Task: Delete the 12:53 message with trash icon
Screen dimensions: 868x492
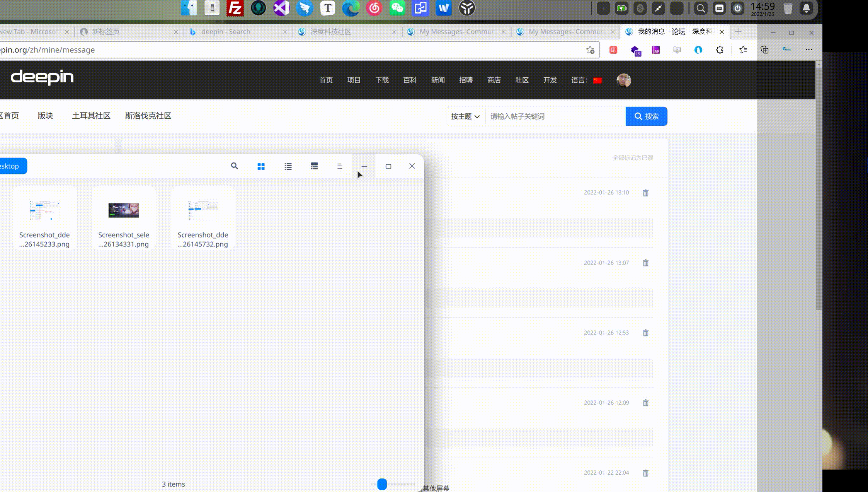Action: tap(645, 333)
